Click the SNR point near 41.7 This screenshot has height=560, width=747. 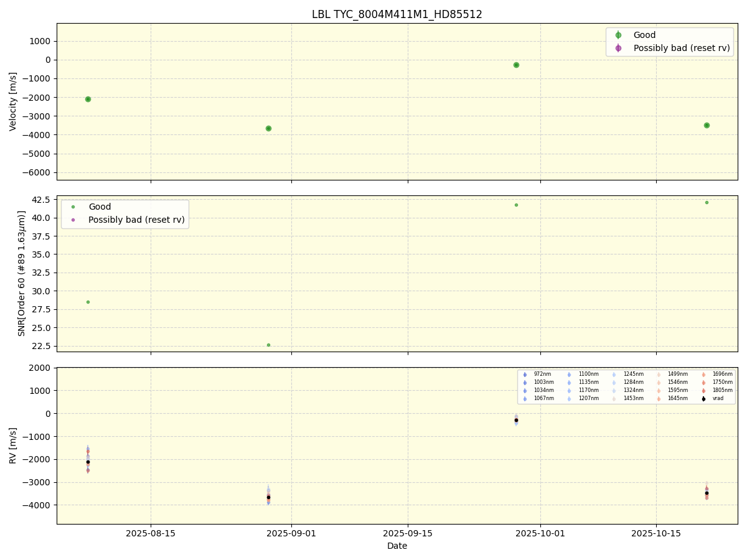pos(516,205)
